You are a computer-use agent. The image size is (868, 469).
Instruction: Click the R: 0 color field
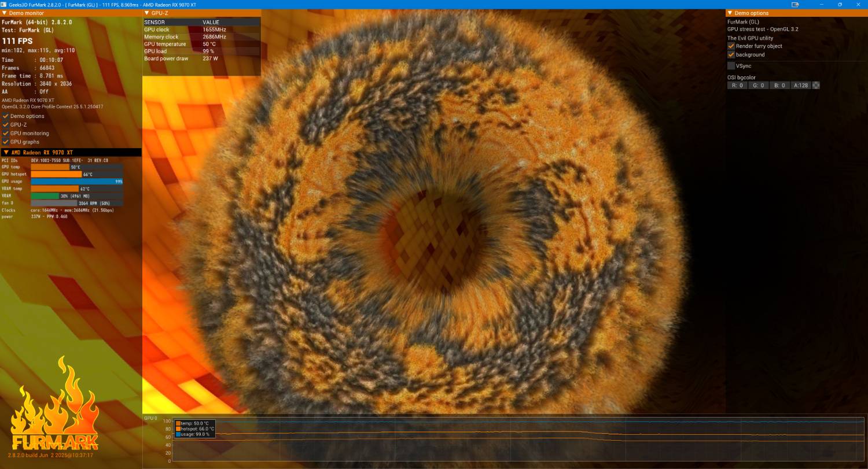(x=737, y=86)
